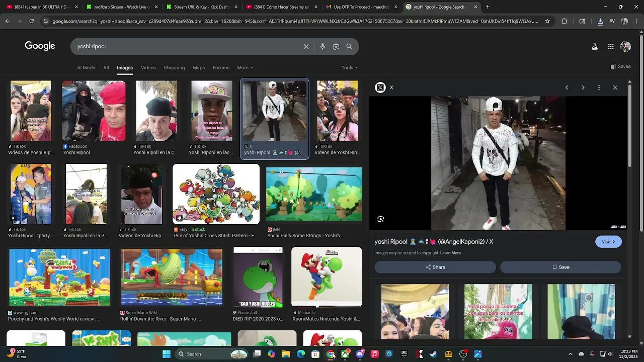Open Discord from the taskbar
644x362 pixels.
coord(360,354)
